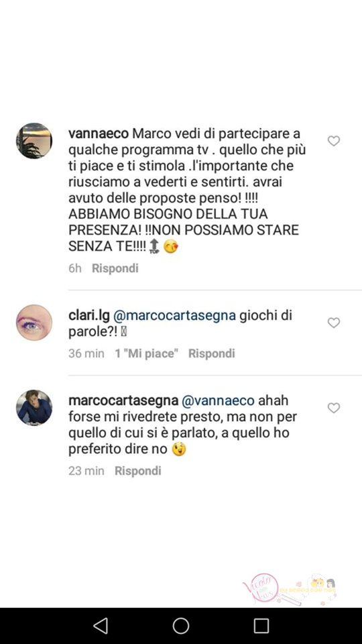Tap Android home circle icon
The image size is (362, 644).
pos(181,626)
